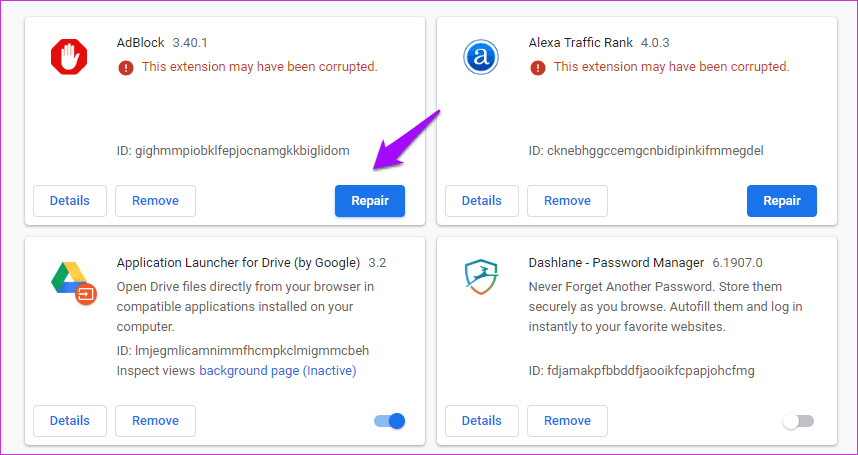Image resolution: width=858 pixels, height=455 pixels.
Task: Click Alexa's 'may have been corrupted' message
Action: click(x=671, y=67)
